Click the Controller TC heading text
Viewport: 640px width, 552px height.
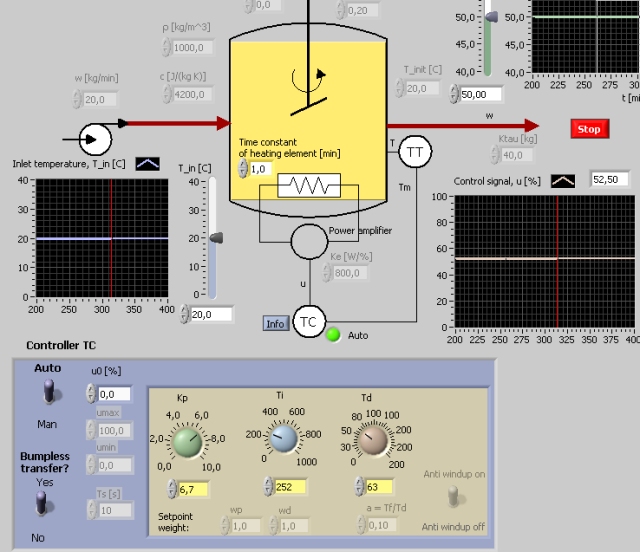(61, 345)
